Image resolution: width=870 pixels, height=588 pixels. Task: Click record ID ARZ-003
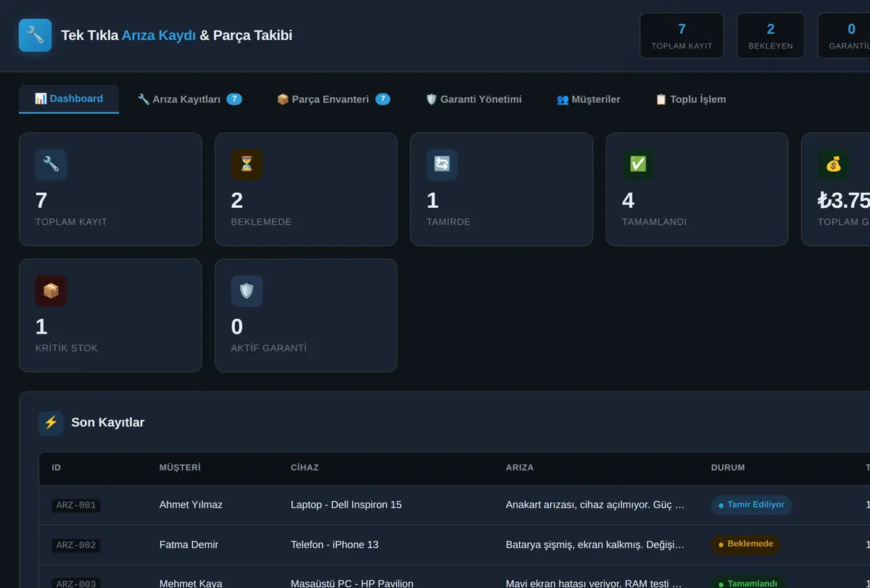(x=76, y=584)
